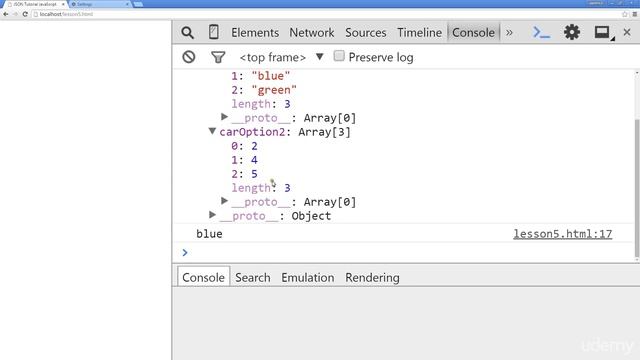The image size is (640, 360).
Task: Bookmark page with star icon
Action: click(x=624, y=14)
